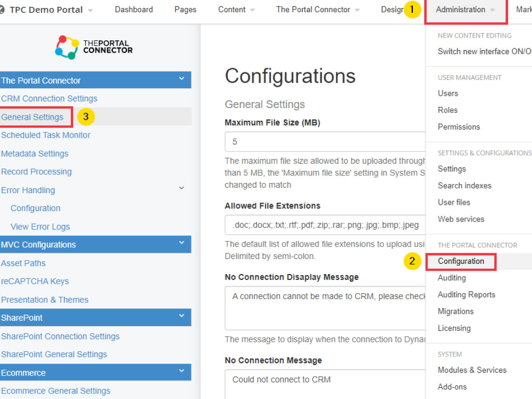
Task: Open Modules & Services menu item
Action: point(472,370)
